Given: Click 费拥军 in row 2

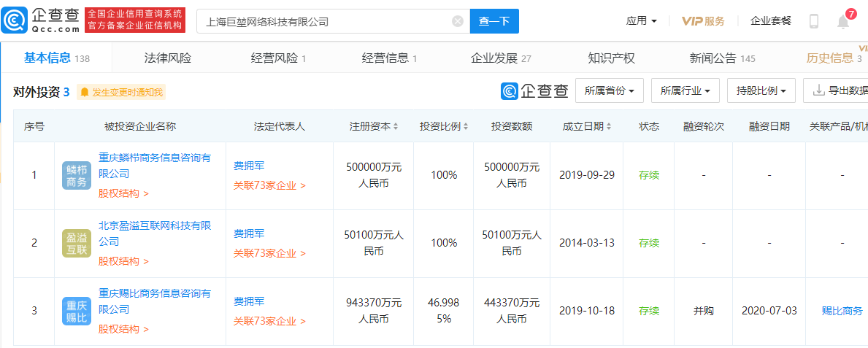Looking at the screenshot, I should pyautogui.click(x=249, y=233).
